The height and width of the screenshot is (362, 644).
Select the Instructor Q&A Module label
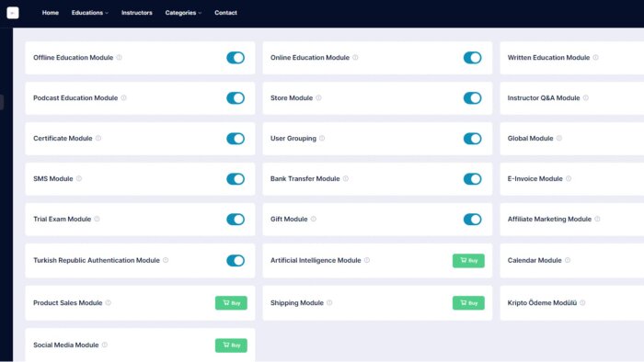tap(544, 97)
